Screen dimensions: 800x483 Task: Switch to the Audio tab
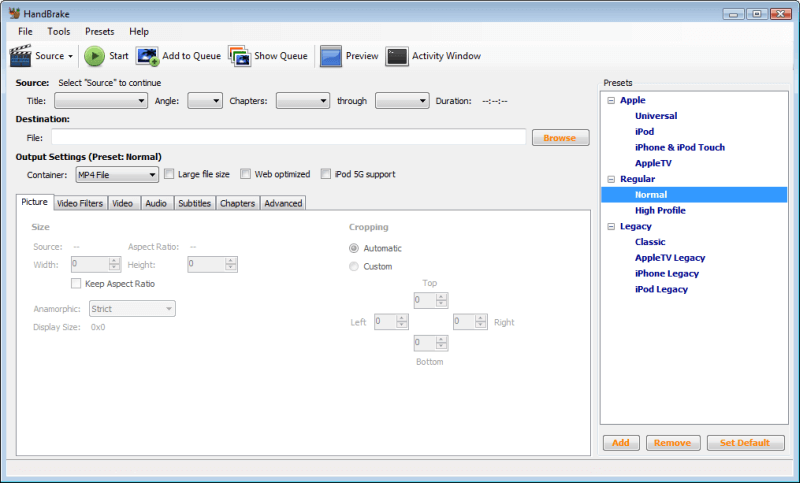coord(156,203)
